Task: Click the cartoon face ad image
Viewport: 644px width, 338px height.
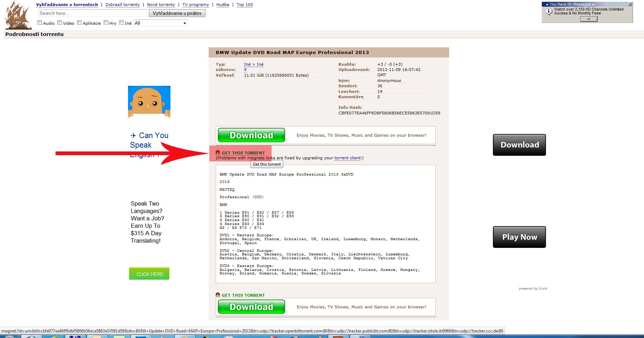Action: click(x=149, y=102)
